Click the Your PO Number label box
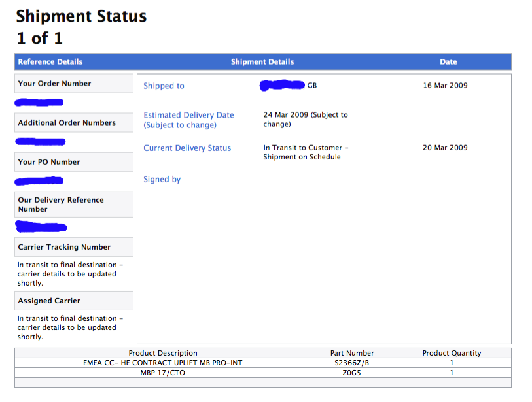The width and height of the screenshot is (532, 402). tap(74, 162)
